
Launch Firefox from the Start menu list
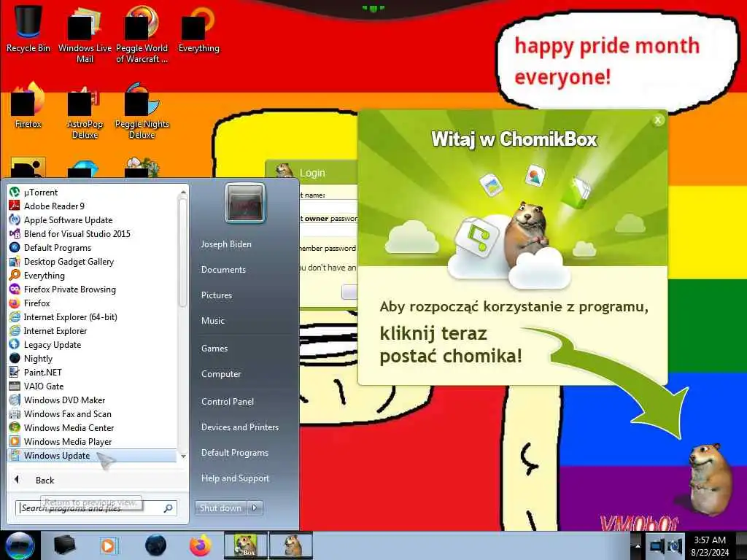(92, 303)
